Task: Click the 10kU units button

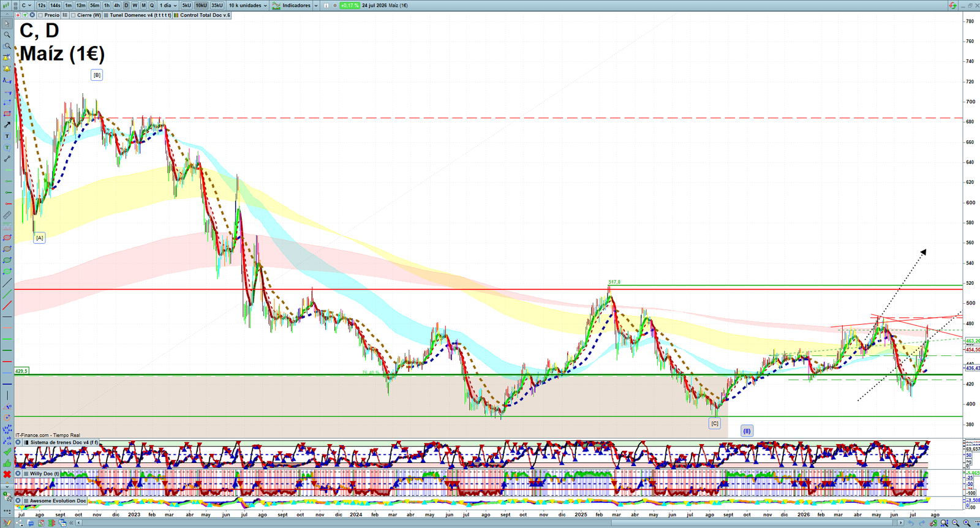Action: pos(202,6)
